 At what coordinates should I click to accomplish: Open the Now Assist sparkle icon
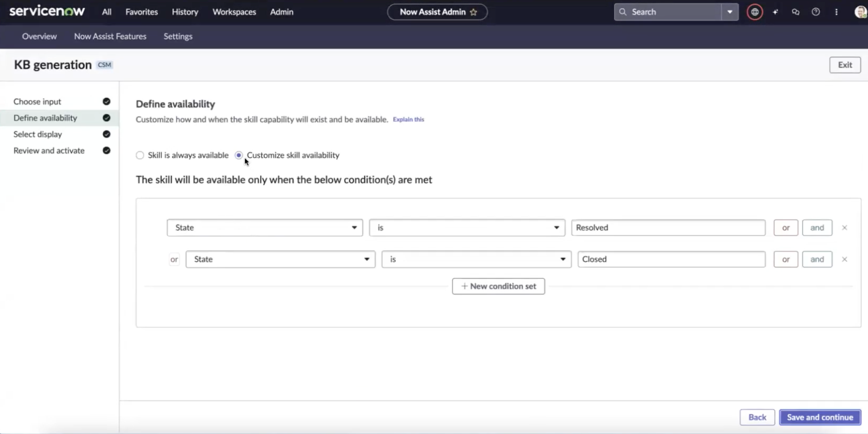775,12
